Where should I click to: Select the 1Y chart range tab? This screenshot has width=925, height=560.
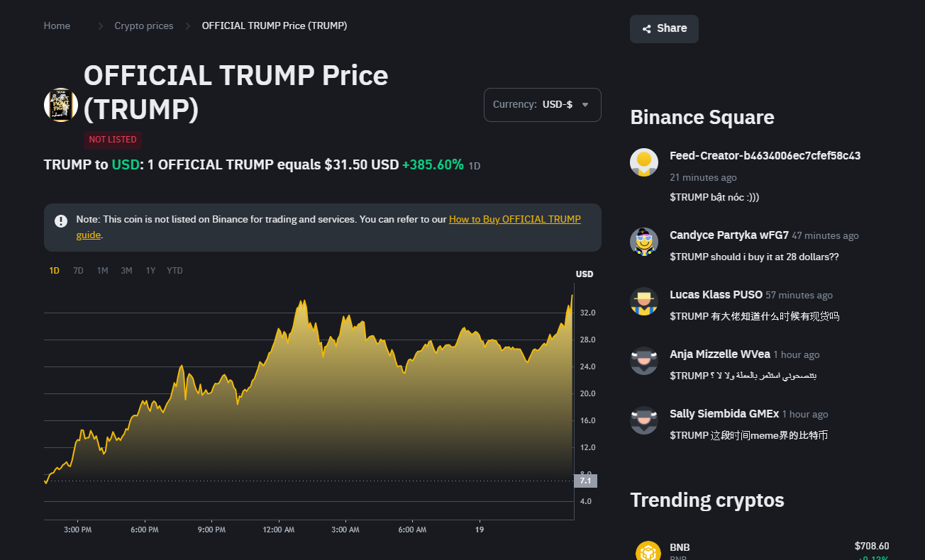[150, 271]
